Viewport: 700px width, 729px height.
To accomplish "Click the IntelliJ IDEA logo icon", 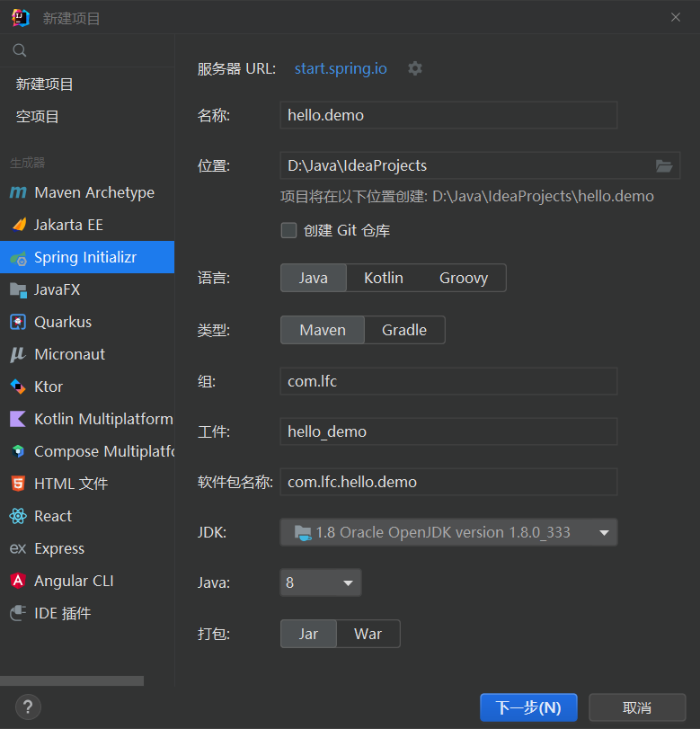I will pos(21,18).
